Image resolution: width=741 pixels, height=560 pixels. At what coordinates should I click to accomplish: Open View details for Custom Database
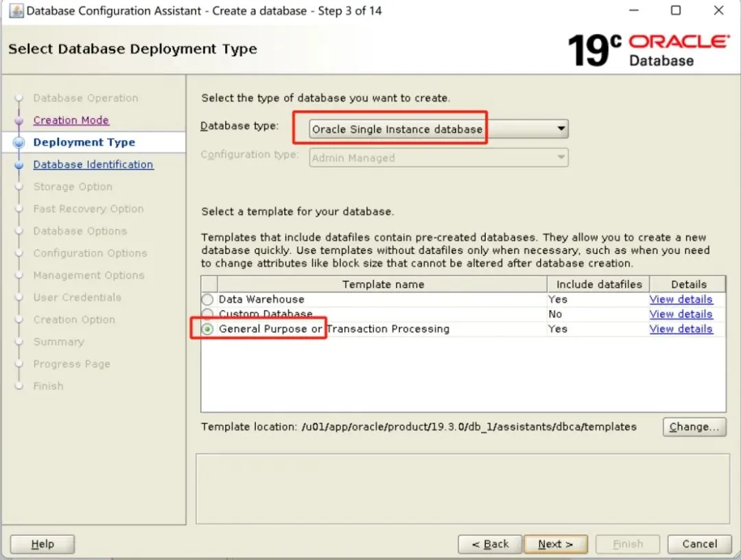click(x=681, y=314)
